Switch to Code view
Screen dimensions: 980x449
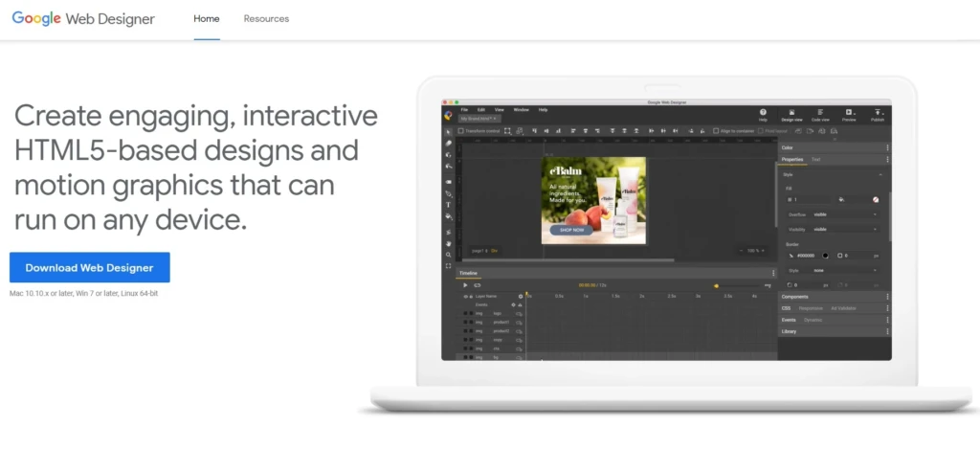pyautogui.click(x=820, y=115)
